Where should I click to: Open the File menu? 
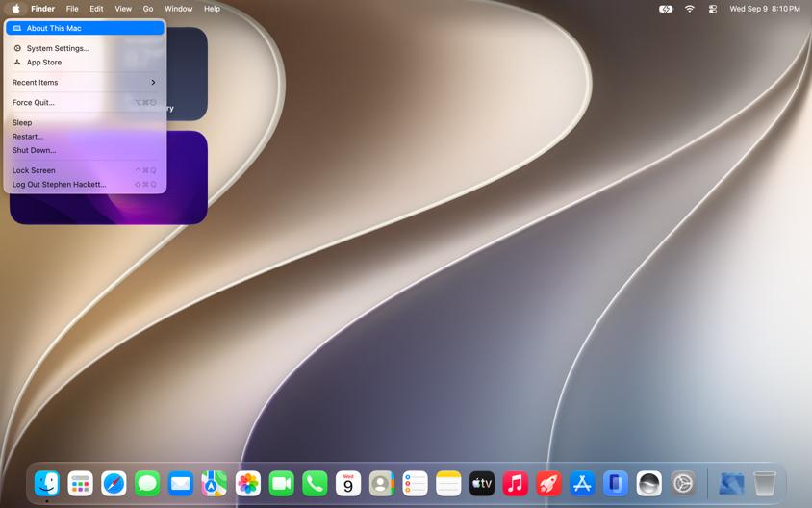click(x=72, y=9)
